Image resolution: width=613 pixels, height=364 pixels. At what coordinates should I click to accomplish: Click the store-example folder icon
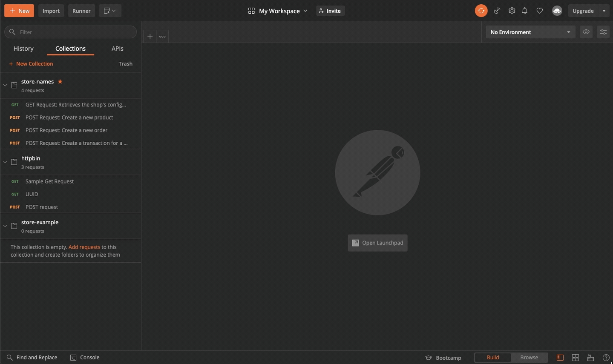(x=14, y=226)
